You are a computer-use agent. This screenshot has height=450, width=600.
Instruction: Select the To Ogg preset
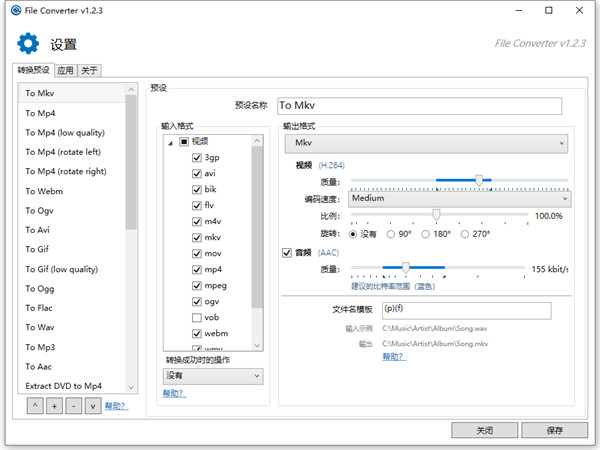[x=72, y=289]
